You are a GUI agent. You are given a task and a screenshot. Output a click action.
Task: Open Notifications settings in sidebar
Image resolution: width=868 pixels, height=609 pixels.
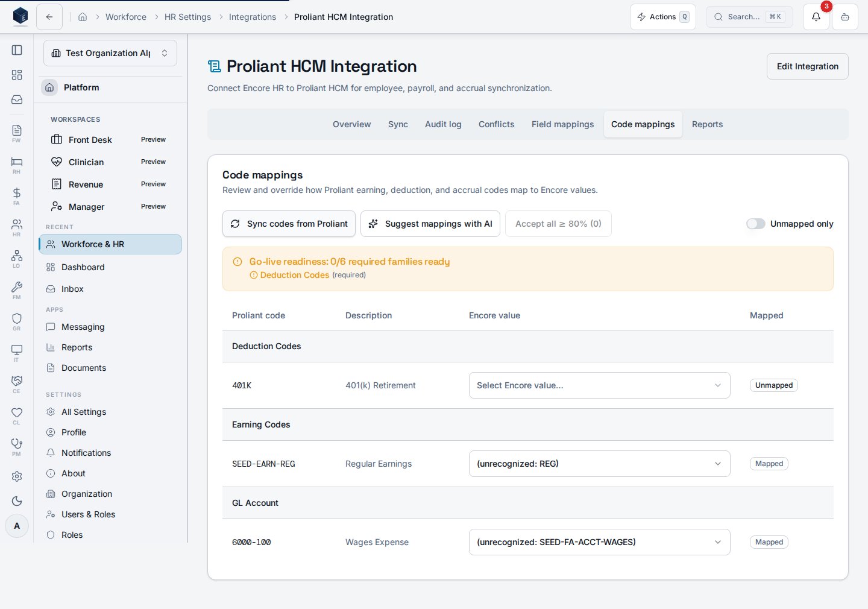(110, 453)
